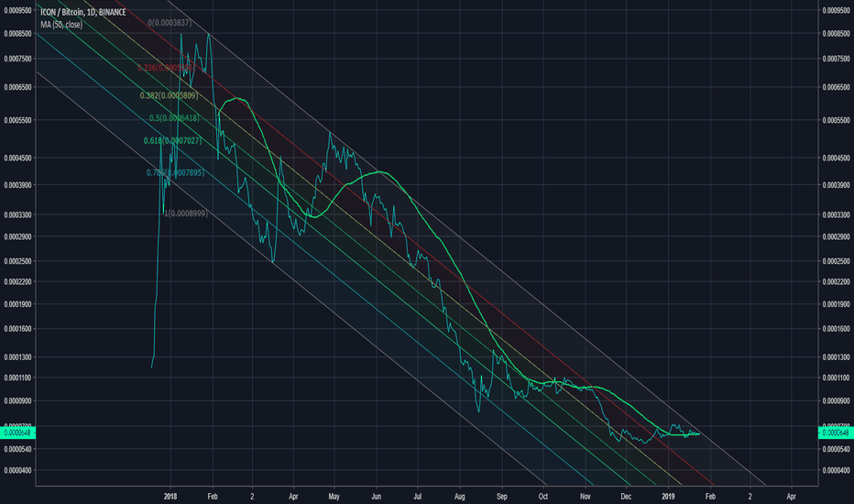The image size is (854, 504).
Task: Click 0.0001600 on the left price scale
Action: pyautogui.click(x=17, y=329)
